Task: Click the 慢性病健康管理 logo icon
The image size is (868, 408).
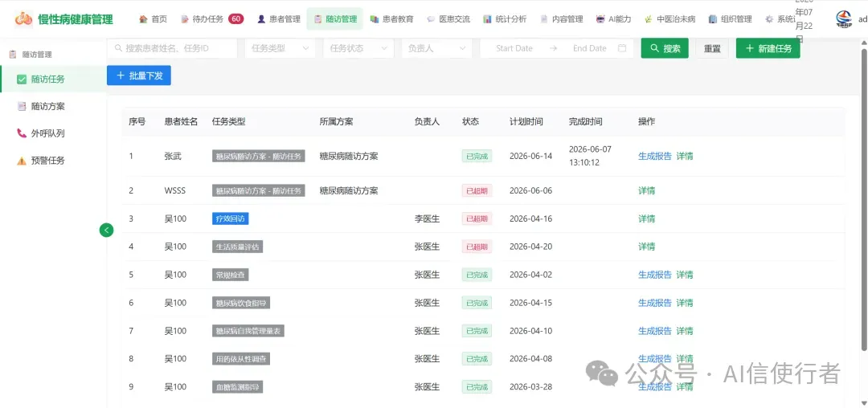Action: (24, 18)
